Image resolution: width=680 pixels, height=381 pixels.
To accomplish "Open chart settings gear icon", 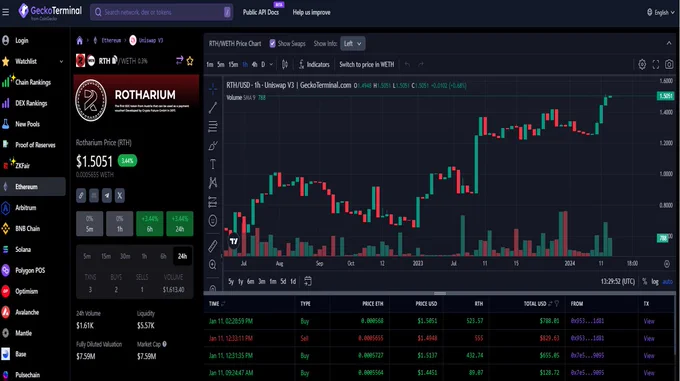I will [642, 65].
